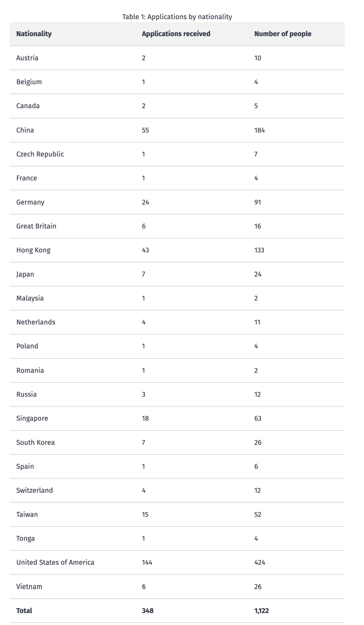This screenshot has width=364, height=625.
Task: Click the Vietnam nationality cell
Action: (29, 587)
